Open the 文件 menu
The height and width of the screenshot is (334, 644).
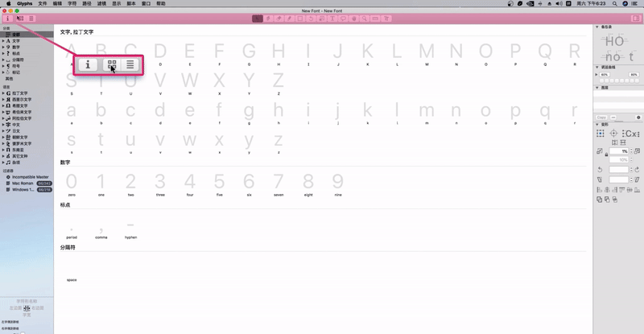pos(42,3)
